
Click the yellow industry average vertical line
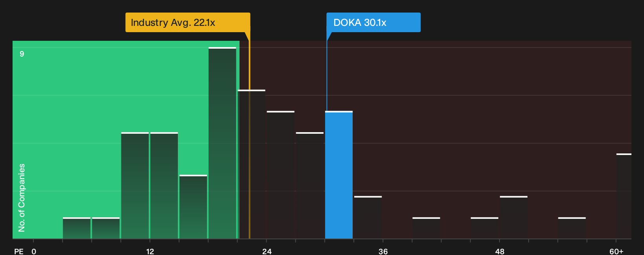click(249, 135)
